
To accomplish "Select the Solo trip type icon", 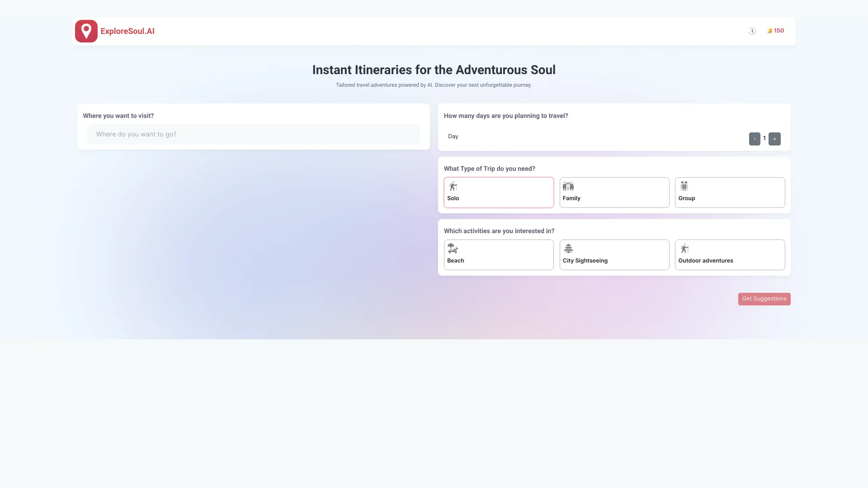I will tap(453, 187).
